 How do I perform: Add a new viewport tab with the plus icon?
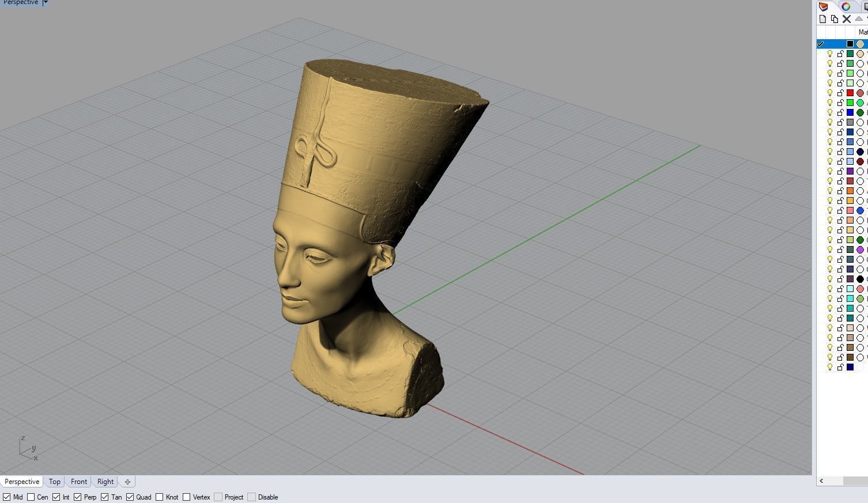click(x=127, y=482)
